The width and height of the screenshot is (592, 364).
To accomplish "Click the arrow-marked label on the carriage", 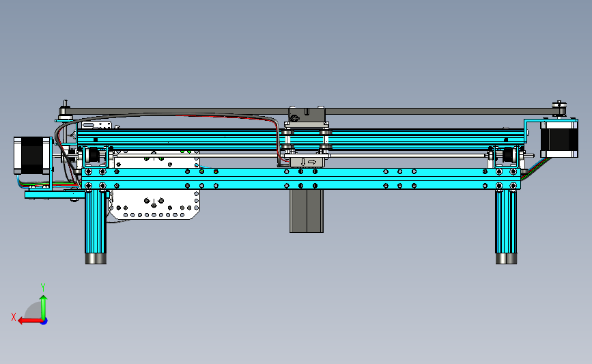I will click(307, 163).
